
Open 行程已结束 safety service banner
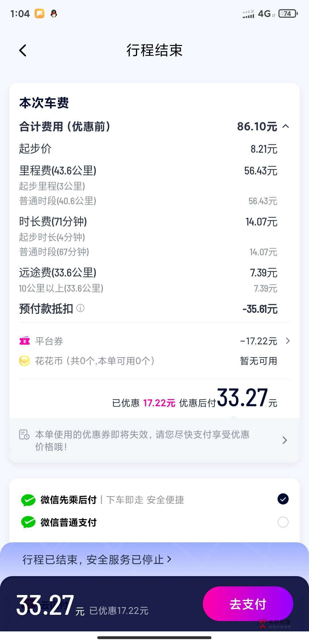point(97,559)
